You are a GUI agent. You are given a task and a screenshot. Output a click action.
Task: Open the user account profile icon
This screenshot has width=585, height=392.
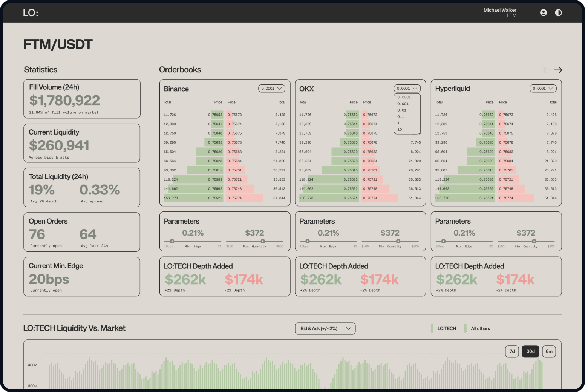coord(543,13)
